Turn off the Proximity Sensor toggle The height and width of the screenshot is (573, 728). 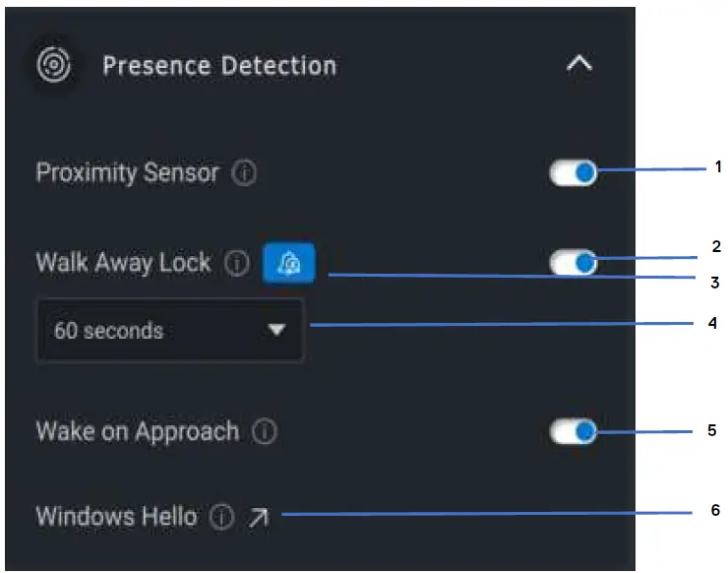(x=574, y=174)
